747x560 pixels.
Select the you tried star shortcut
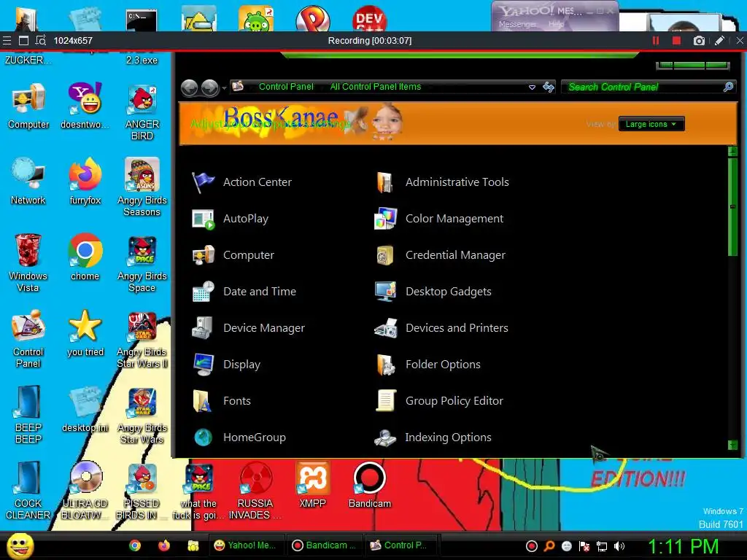[85, 333]
